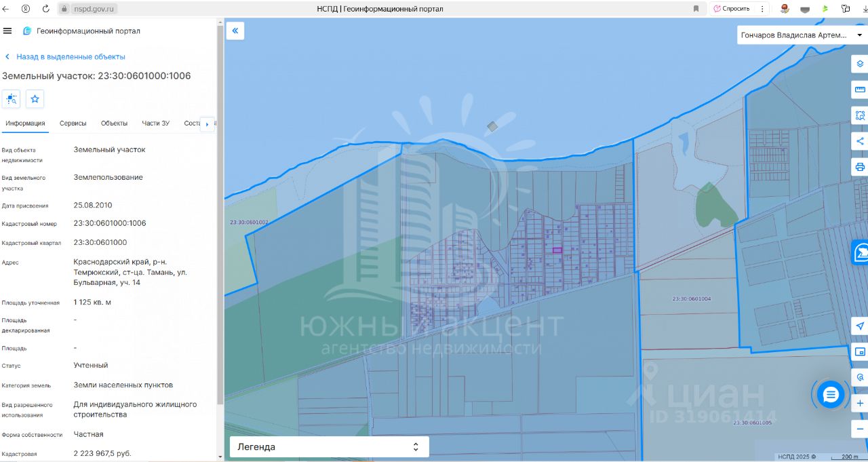868x462 pixels.
Task: Zoom out with the minus button
Action: [x=860, y=429]
